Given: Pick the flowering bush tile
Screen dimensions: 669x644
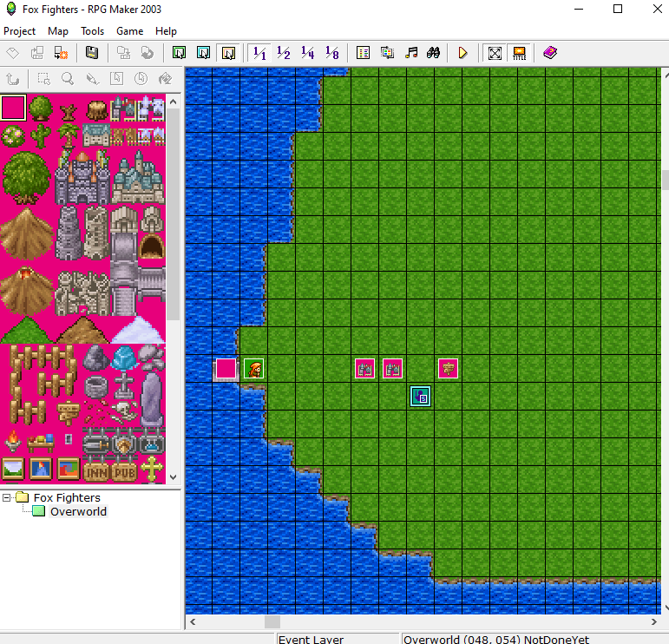Looking at the screenshot, I should (13, 136).
